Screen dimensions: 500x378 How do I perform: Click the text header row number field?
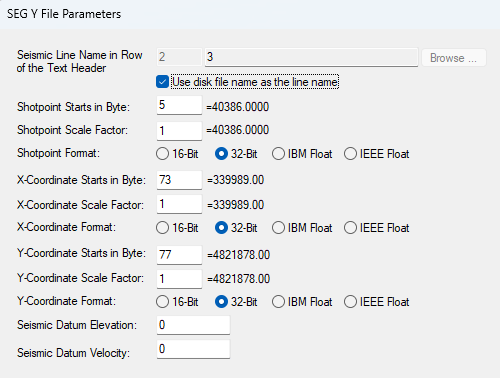(179, 57)
